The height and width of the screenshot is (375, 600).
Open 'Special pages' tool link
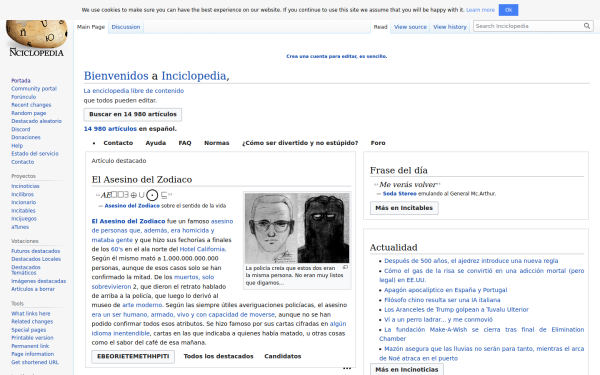[x=29, y=330]
